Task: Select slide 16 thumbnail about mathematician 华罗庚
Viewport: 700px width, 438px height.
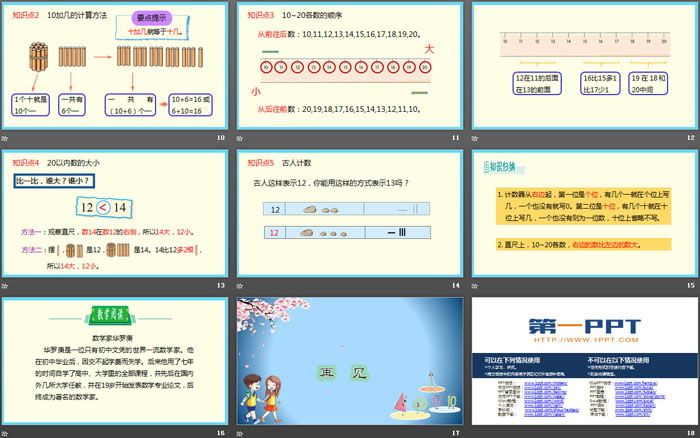Action: click(115, 361)
